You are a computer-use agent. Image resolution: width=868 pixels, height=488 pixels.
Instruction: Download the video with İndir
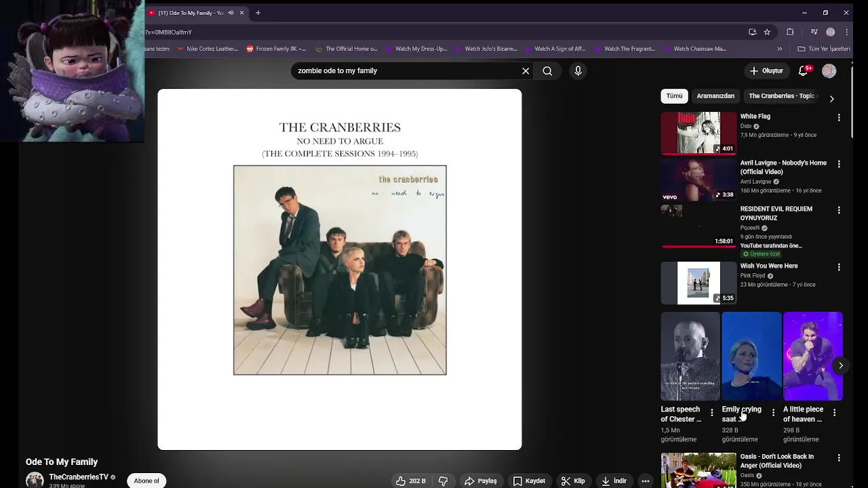614,481
